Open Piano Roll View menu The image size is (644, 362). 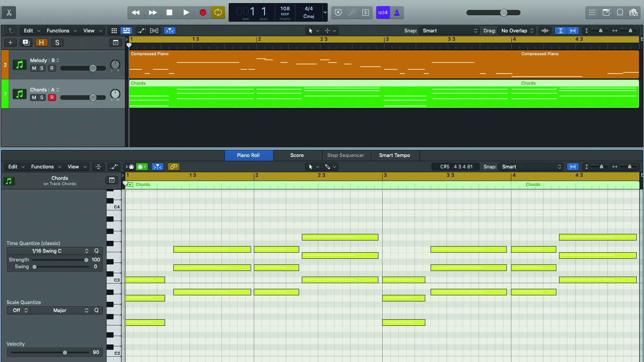[x=77, y=167]
